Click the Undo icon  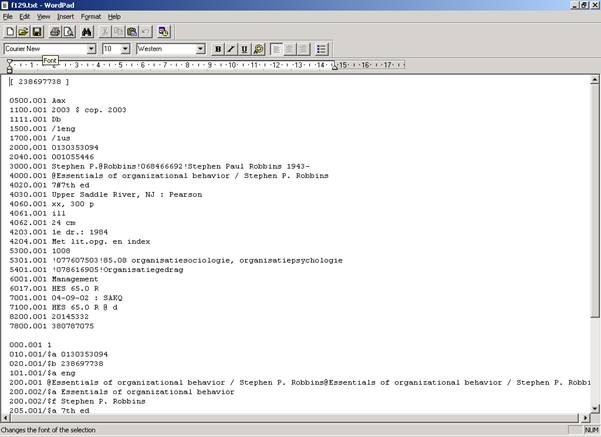(x=146, y=32)
